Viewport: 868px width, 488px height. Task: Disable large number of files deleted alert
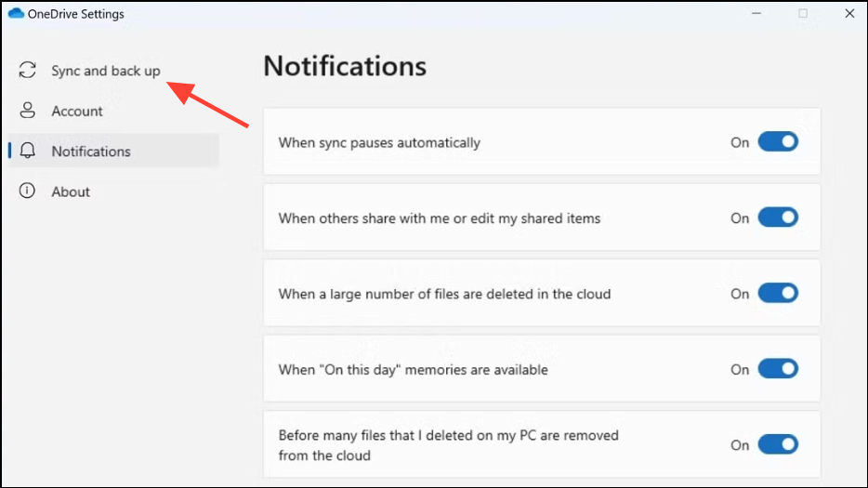[x=778, y=293]
